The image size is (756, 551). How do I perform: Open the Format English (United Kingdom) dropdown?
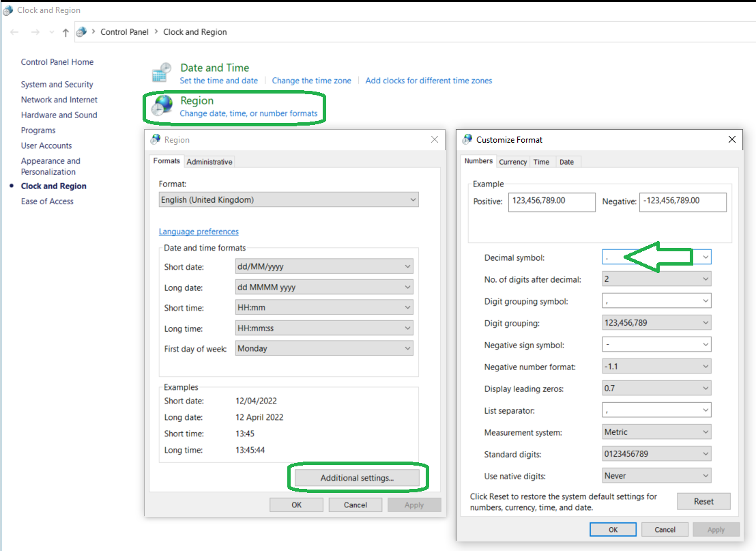pos(289,200)
